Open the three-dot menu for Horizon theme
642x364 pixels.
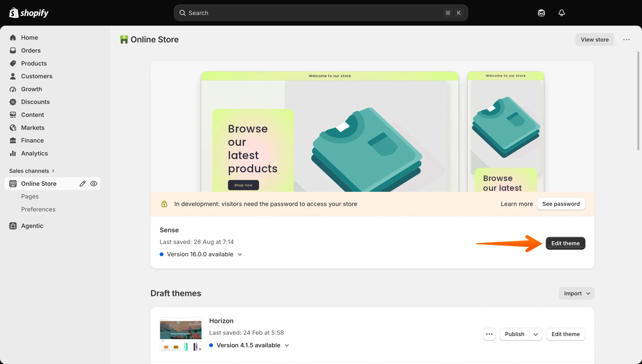click(489, 334)
